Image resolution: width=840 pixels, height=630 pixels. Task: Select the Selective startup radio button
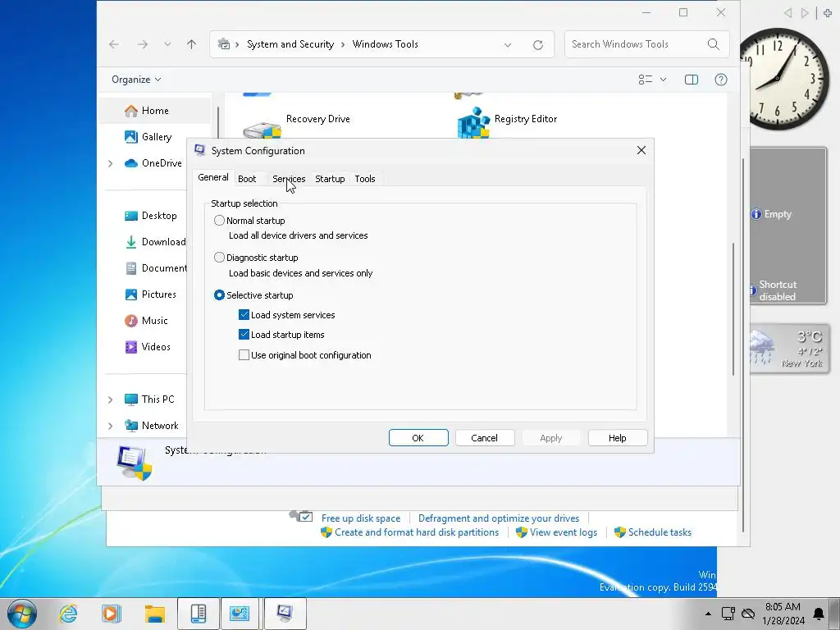point(219,295)
